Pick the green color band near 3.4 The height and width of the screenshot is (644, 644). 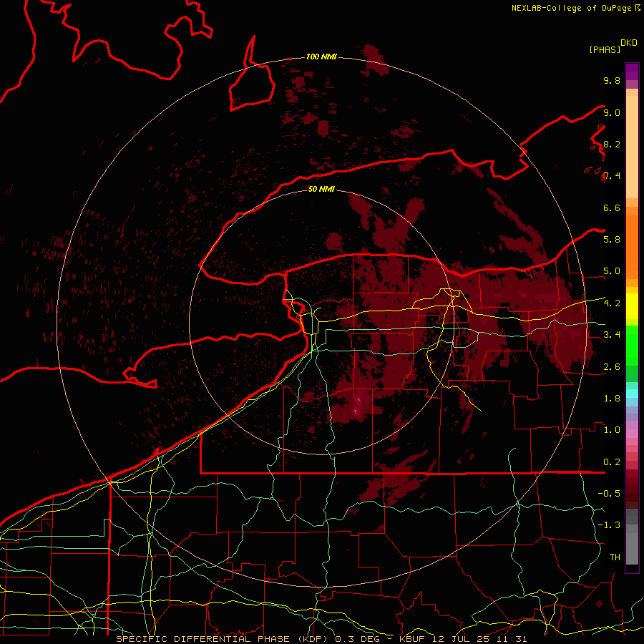click(x=632, y=345)
